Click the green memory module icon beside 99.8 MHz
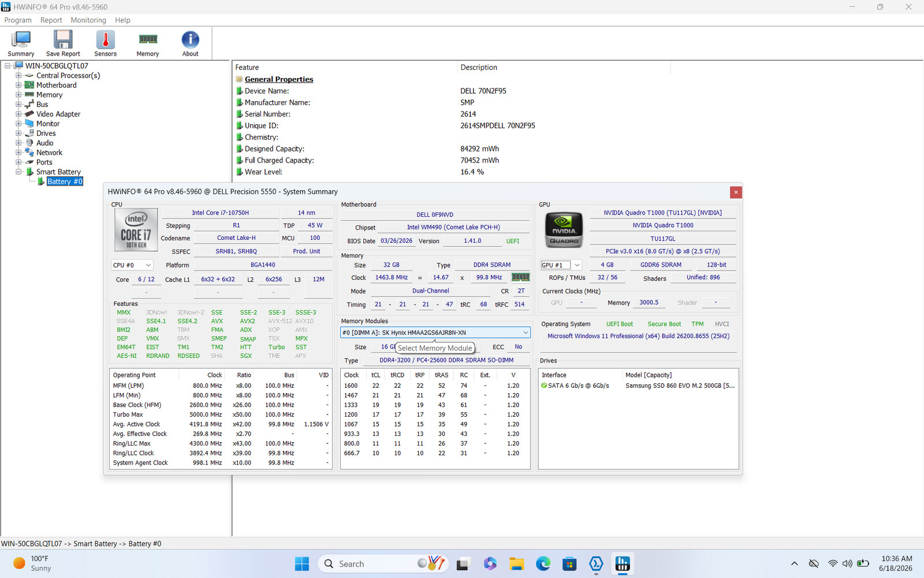Image resolution: width=924 pixels, height=578 pixels. [520, 277]
